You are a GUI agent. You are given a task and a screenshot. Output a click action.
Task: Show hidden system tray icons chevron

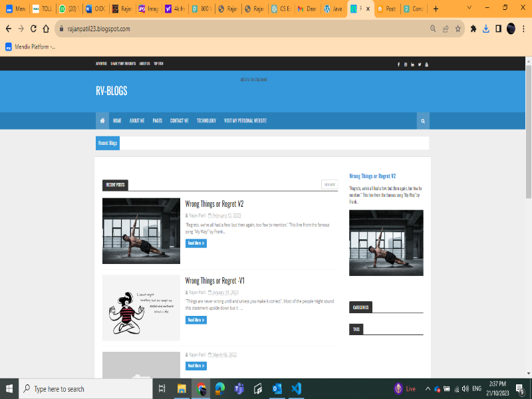[428, 388]
